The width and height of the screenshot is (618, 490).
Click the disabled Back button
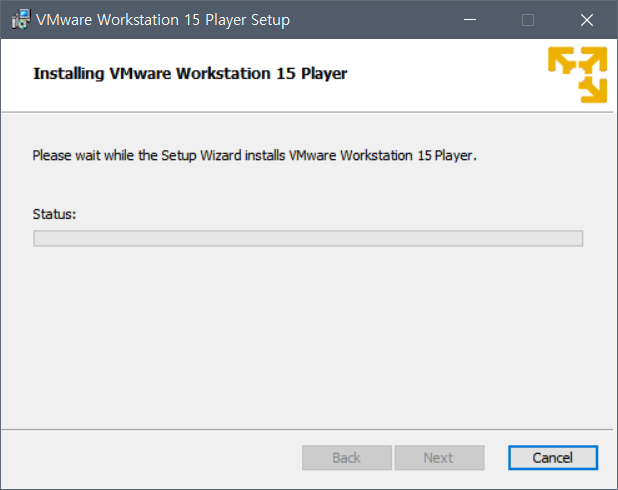pyautogui.click(x=347, y=458)
